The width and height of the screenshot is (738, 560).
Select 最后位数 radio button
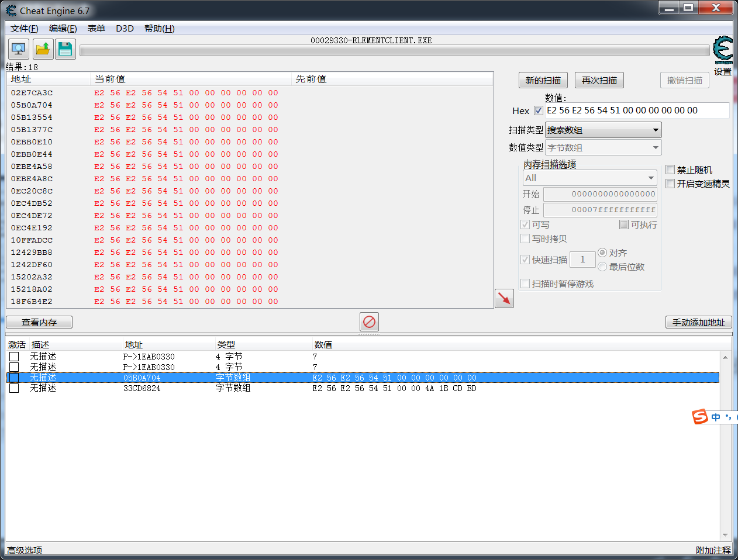tap(602, 267)
